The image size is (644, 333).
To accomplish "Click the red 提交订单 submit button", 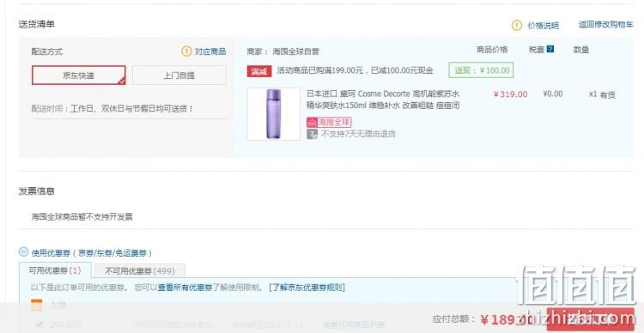I will point(590,319).
